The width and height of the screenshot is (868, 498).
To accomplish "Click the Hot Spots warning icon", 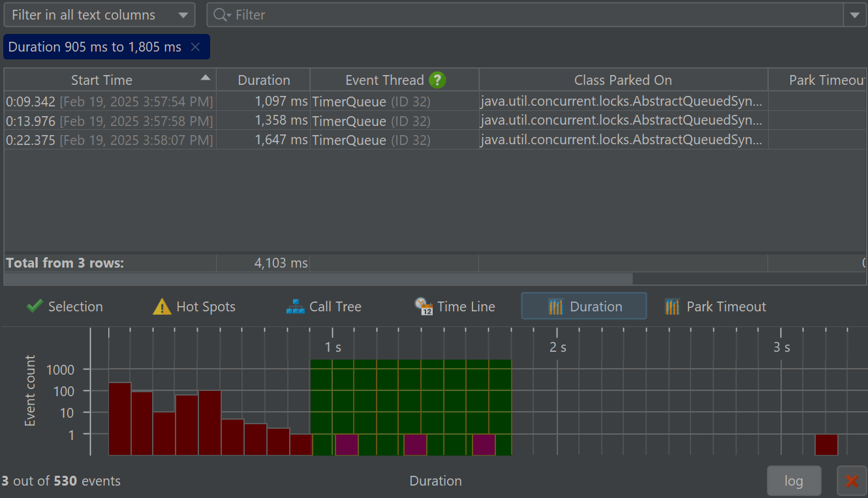I will [x=162, y=307].
